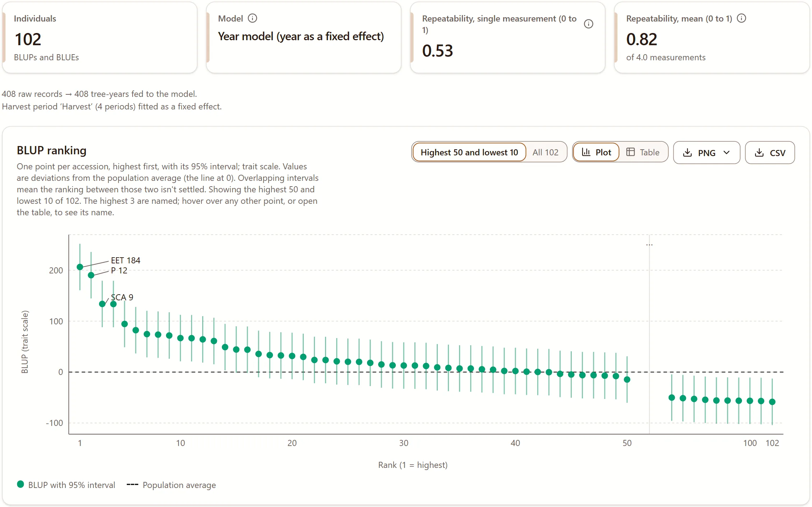Click the rank 1 point EET 184
This screenshot has width=812, height=507.
[x=80, y=267]
